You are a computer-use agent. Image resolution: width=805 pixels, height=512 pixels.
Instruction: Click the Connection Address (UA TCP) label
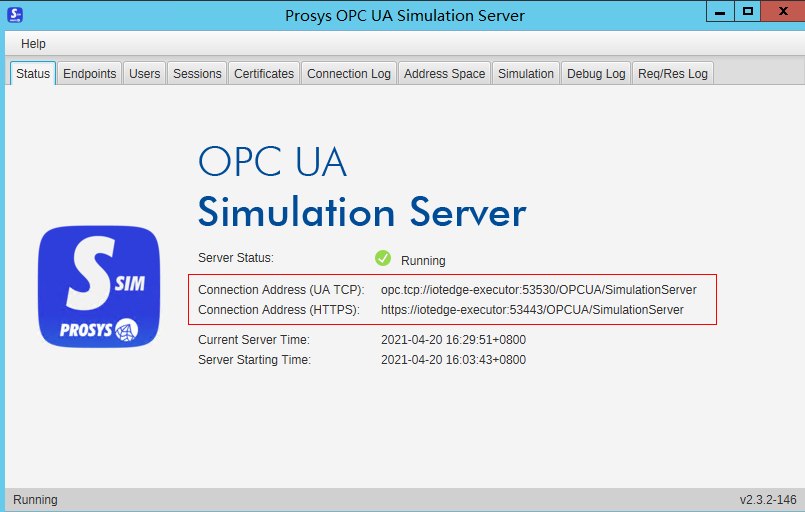click(281, 290)
